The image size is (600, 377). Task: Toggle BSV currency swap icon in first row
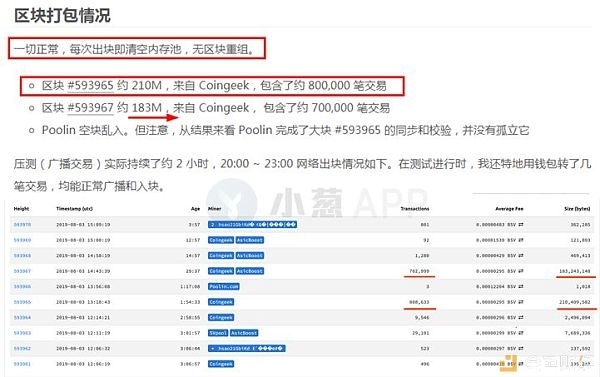point(521,225)
